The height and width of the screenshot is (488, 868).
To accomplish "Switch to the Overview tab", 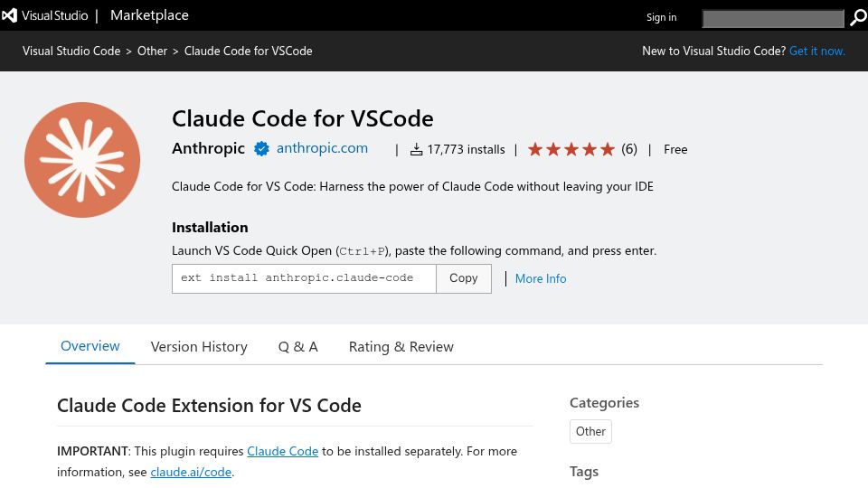I will [x=90, y=346].
